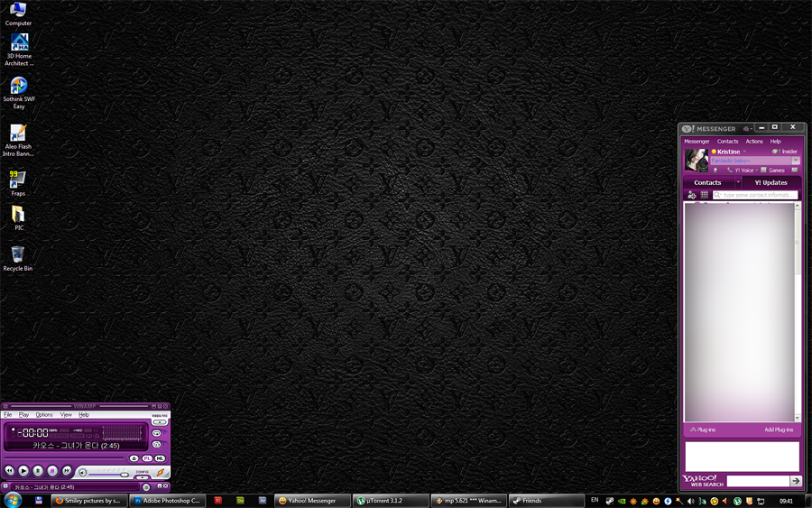Click Winamp next track button
This screenshot has width=812, height=508.
coord(67,471)
